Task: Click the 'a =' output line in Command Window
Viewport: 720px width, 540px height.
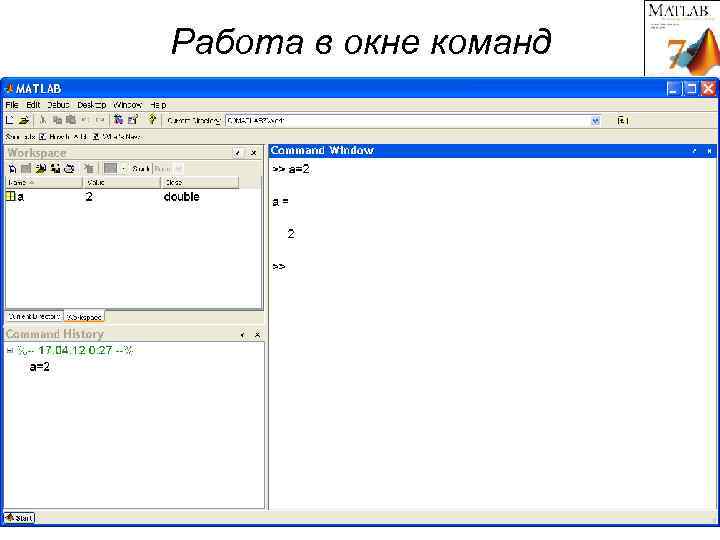Action: click(281, 202)
